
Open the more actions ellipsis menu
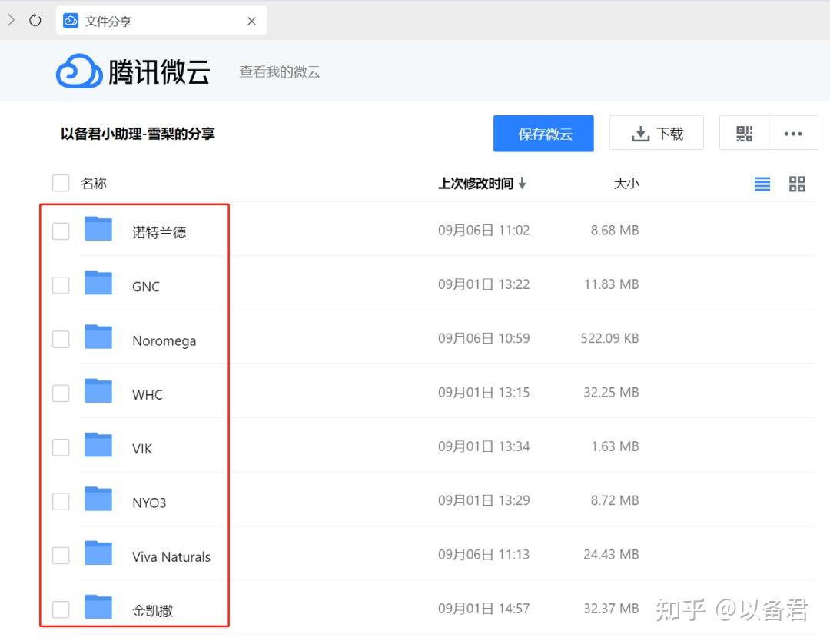pyautogui.click(x=793, y=132)
